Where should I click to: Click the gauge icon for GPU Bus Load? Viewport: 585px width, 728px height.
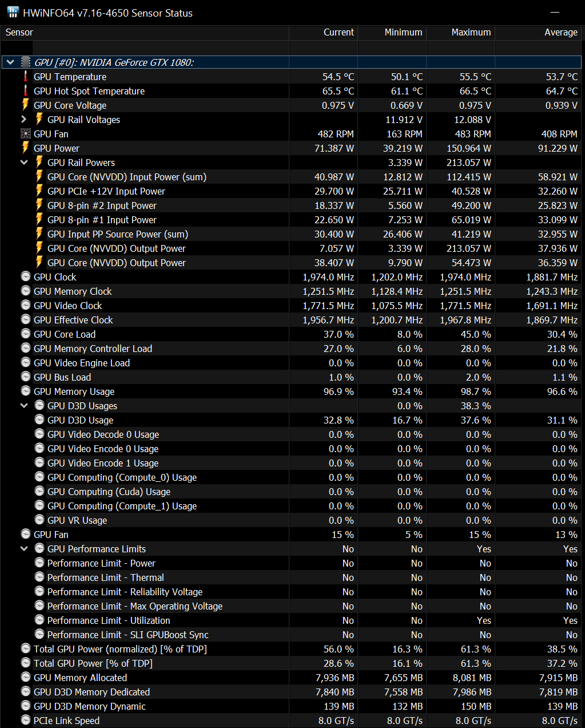pyautogui.click(x=26, y=377)
